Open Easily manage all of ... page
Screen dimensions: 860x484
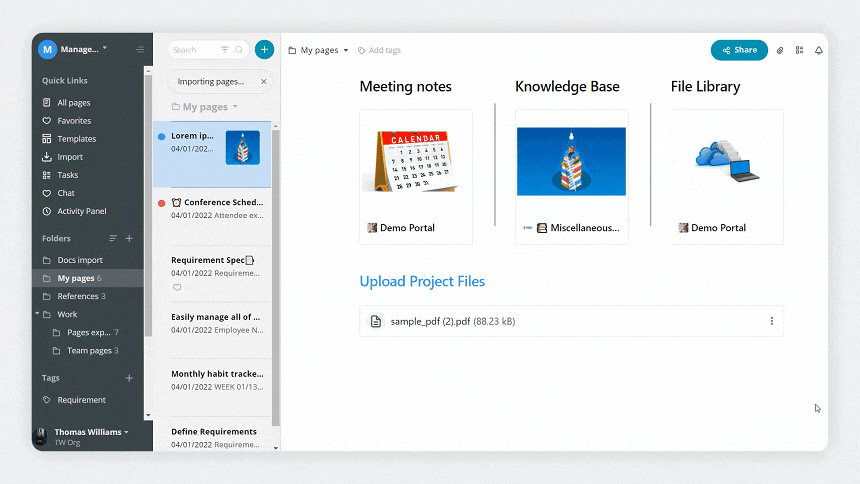click(212, 330)
